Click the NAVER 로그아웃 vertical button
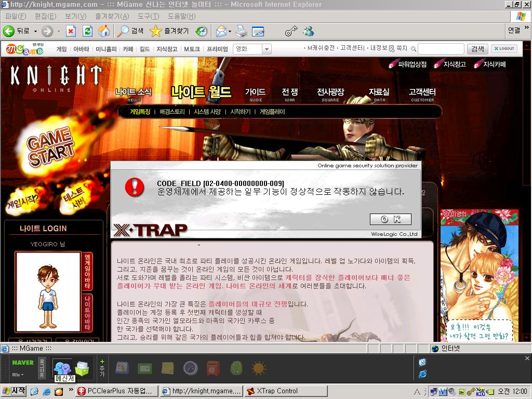This screenshot has height=399, width=532. click(42, 368)
